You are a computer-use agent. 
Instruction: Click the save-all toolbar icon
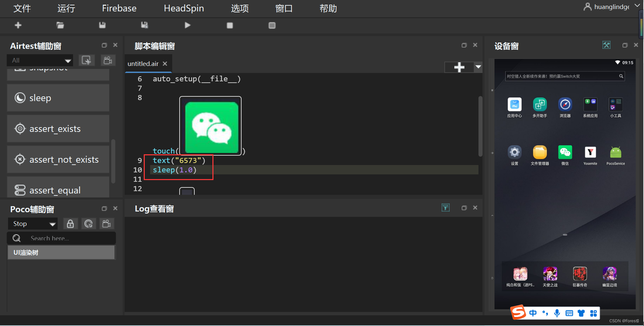(x=145, y=25)
